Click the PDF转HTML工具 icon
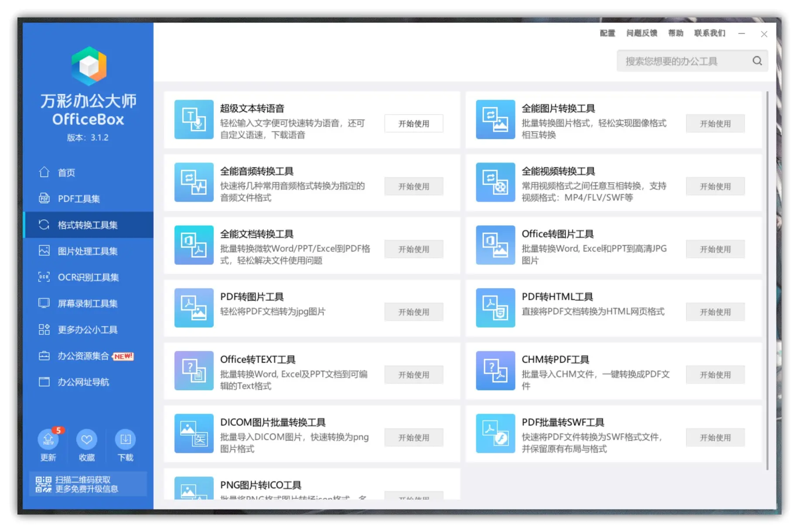Viewport: 799px width, 532px height. coord(495,308)
